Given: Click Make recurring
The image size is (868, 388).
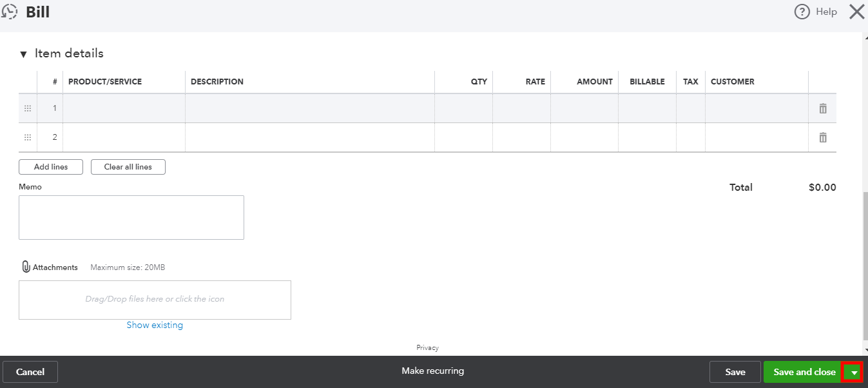Looking at the screenshot, I should click(x=432, y=371).
